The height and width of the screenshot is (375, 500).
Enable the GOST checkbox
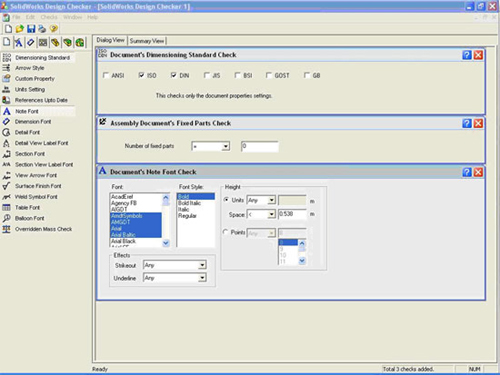269,75
